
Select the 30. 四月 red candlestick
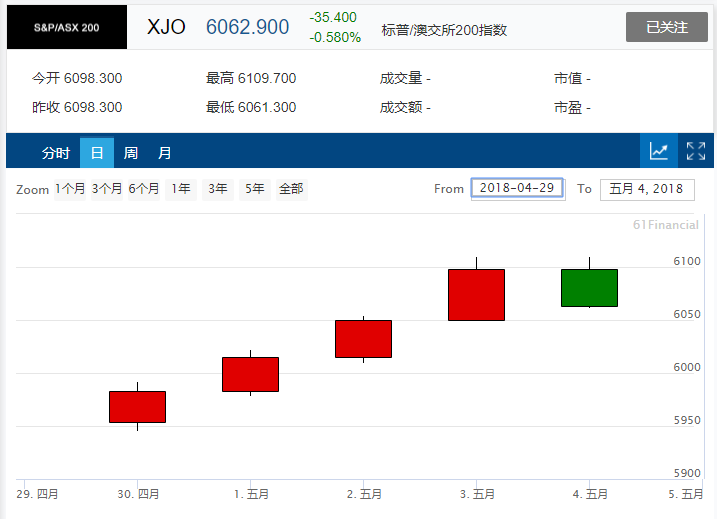[138, 407]
